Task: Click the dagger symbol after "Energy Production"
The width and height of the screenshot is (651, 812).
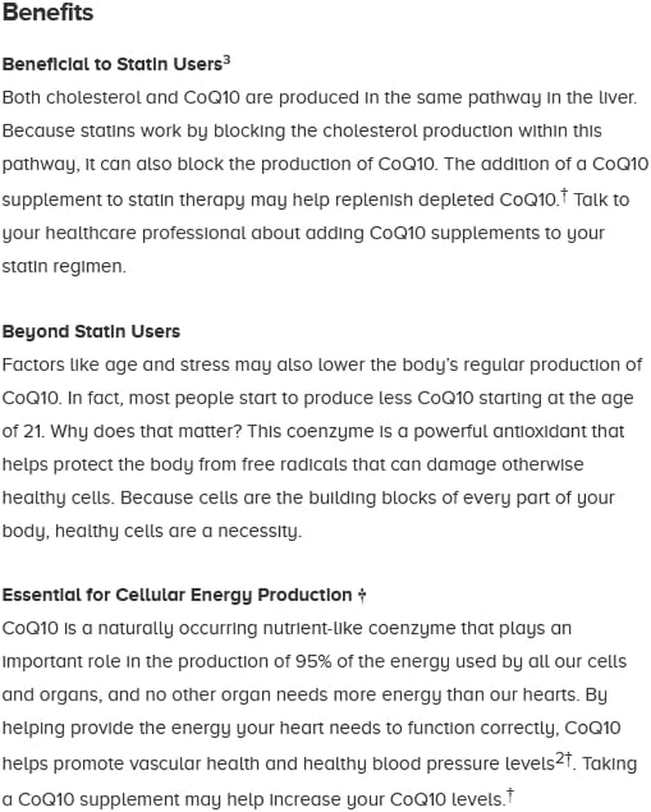Action: coord(361,596)
